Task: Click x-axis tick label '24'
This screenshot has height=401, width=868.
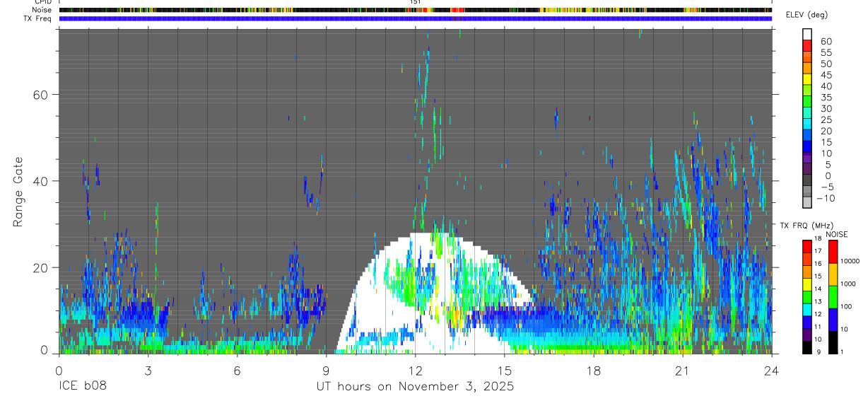Action: (x=772, y=371)
